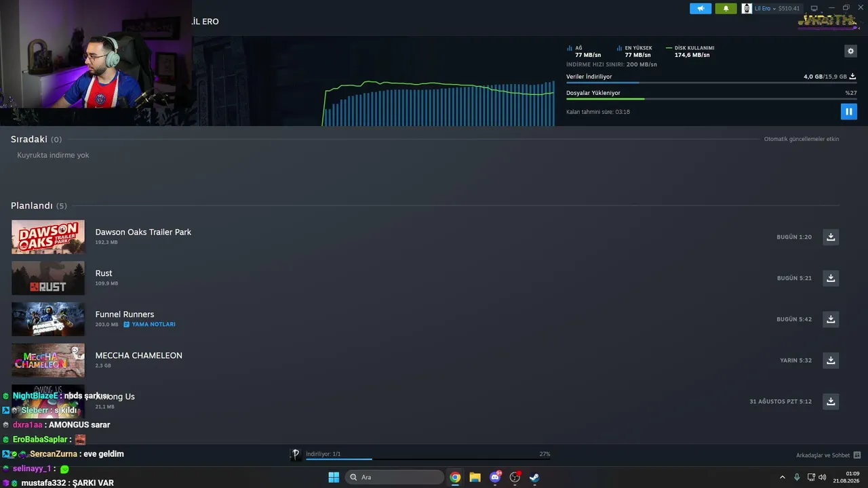Open the Windows Start menu
868x488 pixels.
[x=334, y=477]
